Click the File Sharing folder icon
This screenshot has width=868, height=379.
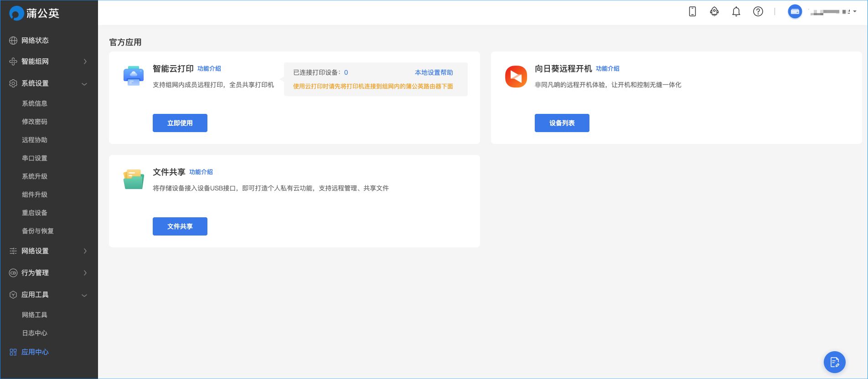tap(134, 179)
